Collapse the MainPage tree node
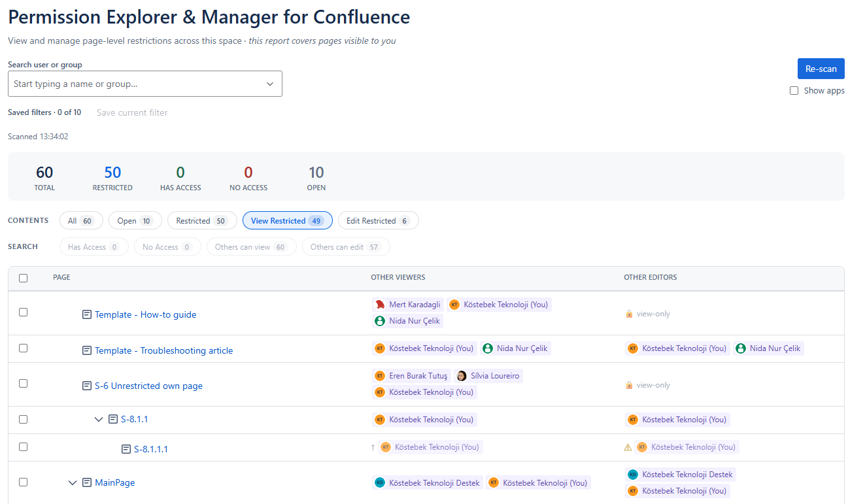 (x=73, y=482)
